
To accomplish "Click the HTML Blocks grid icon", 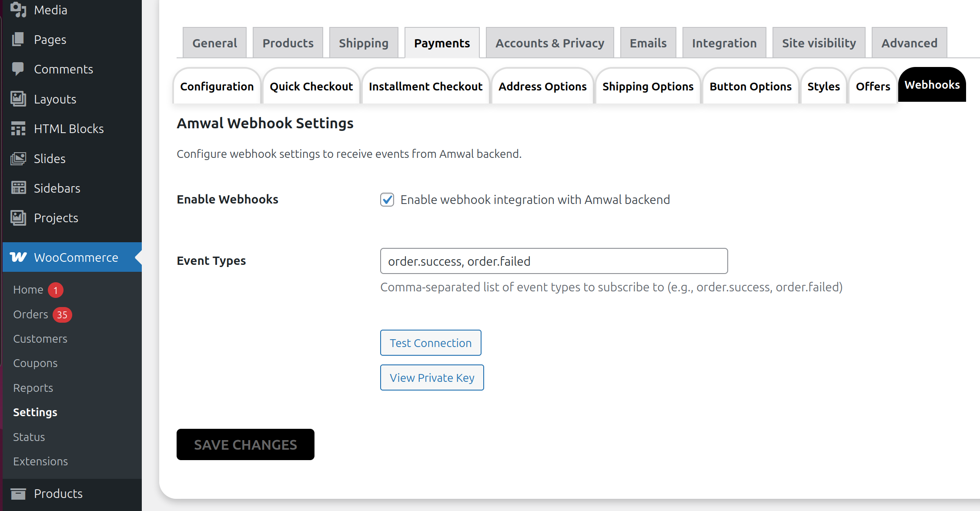I will pos(18,129).
